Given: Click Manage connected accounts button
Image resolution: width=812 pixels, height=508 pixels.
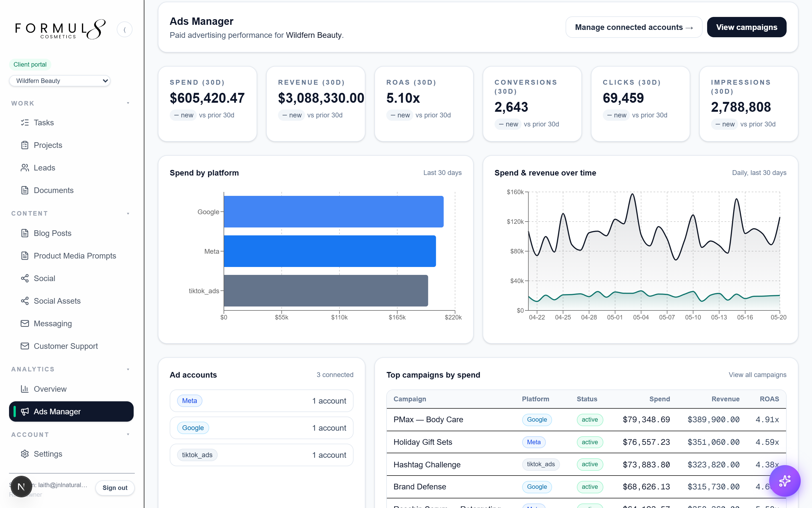Looking at the screenshot, I should click(x=634, y=27).
